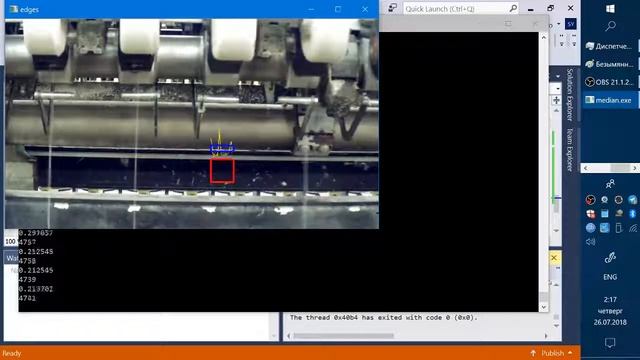Screen dimensions: 640x360
Task: Open Windows Defender shield tray icon
Action: click(591, 213)
